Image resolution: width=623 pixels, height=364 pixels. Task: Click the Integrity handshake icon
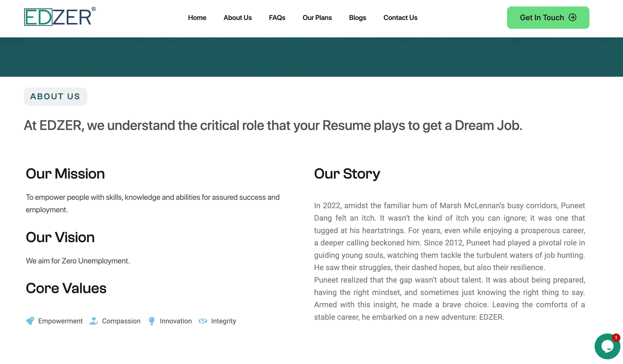[203, 321]
